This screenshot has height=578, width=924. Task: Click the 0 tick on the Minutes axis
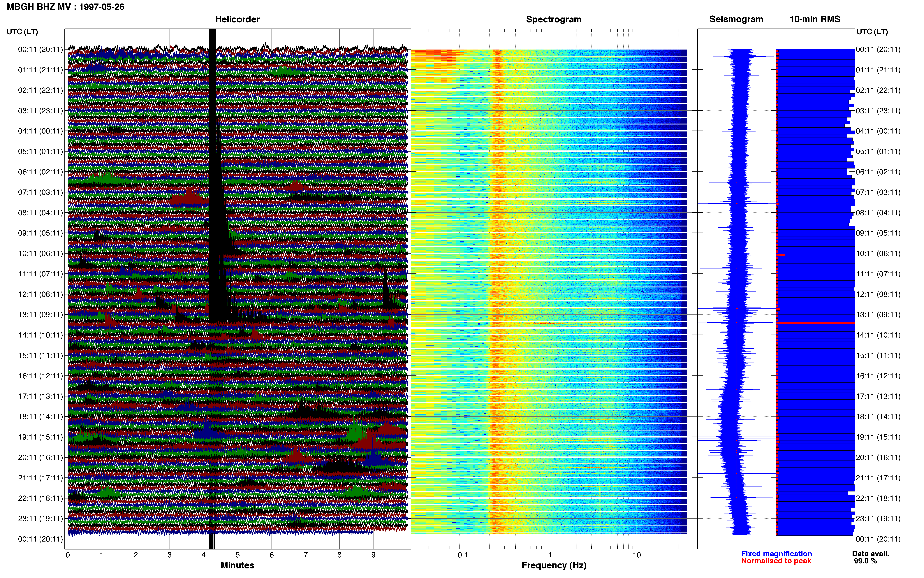pyautogui.click(x=68, y=555)
